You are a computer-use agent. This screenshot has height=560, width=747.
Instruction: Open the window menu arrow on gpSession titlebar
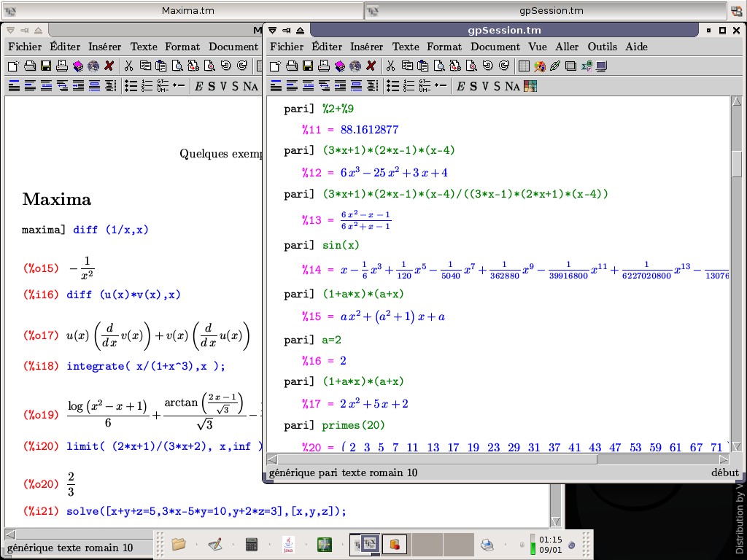pos(273,30)
